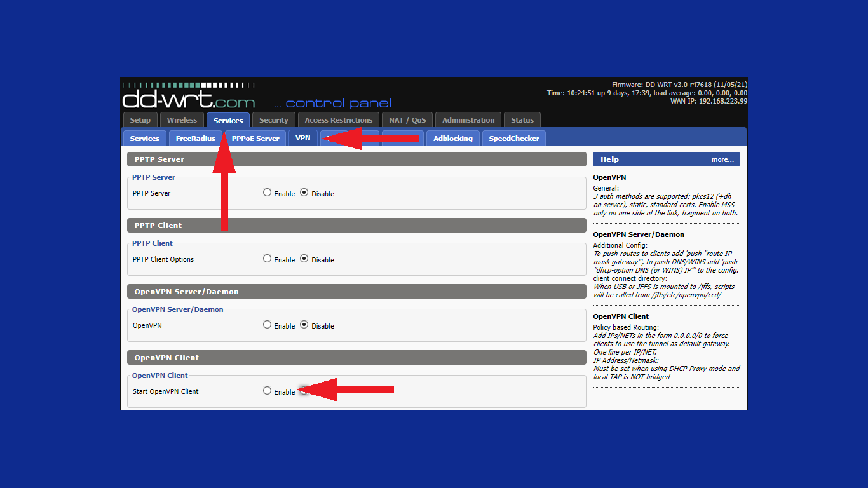Select Disable for OpenVPN server/daemon
This screenshot has height=488, width=868.
[304, 325]
